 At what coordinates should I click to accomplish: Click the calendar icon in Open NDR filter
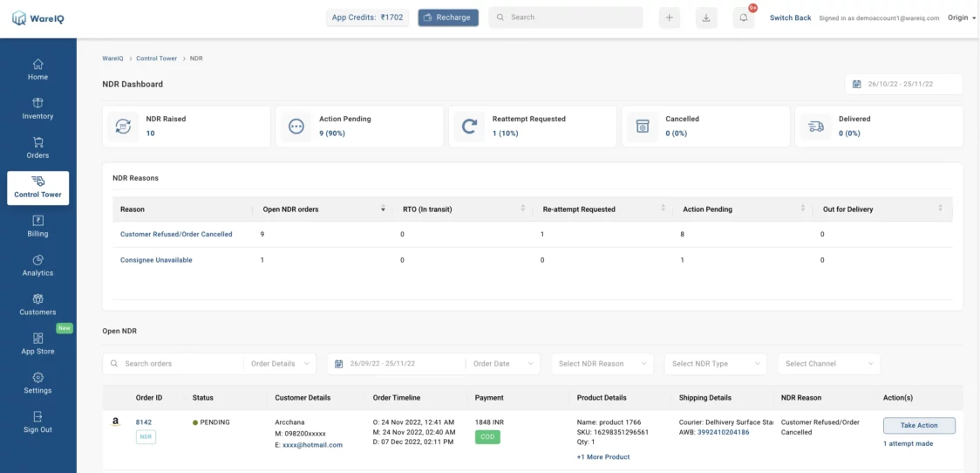(339, 364)
